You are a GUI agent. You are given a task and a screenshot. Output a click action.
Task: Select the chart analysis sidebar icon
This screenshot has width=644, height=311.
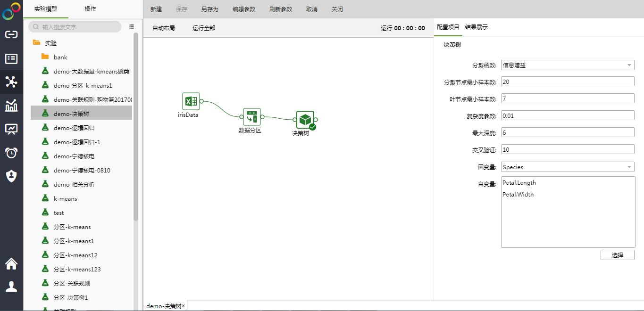click(11, 106)
